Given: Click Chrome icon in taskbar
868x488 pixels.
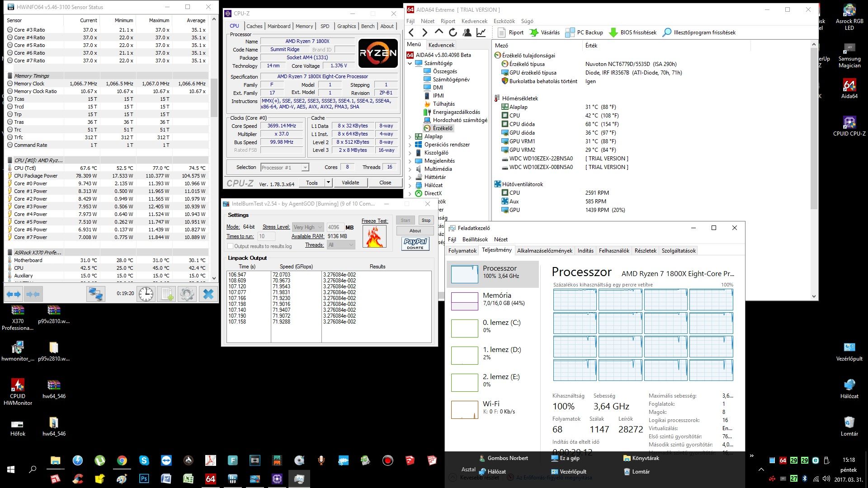Looking at the screenshot, I should (x=122, y=460).
